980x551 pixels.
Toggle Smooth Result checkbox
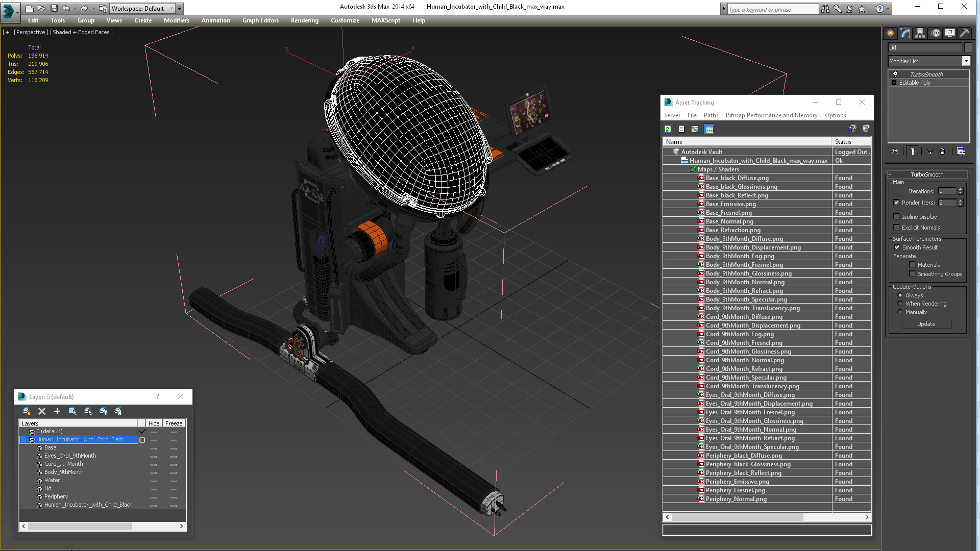click(x=897, y=247)
